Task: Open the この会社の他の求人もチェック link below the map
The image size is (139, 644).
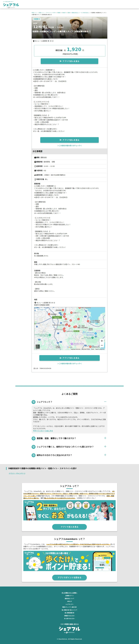Action: (x=69, y=364)
